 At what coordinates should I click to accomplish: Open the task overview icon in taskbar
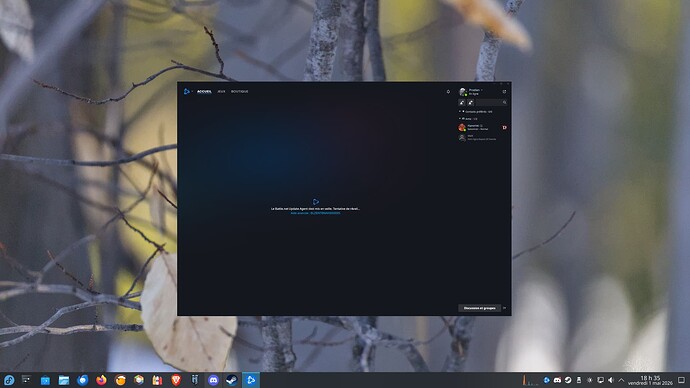tap(26, 380)
